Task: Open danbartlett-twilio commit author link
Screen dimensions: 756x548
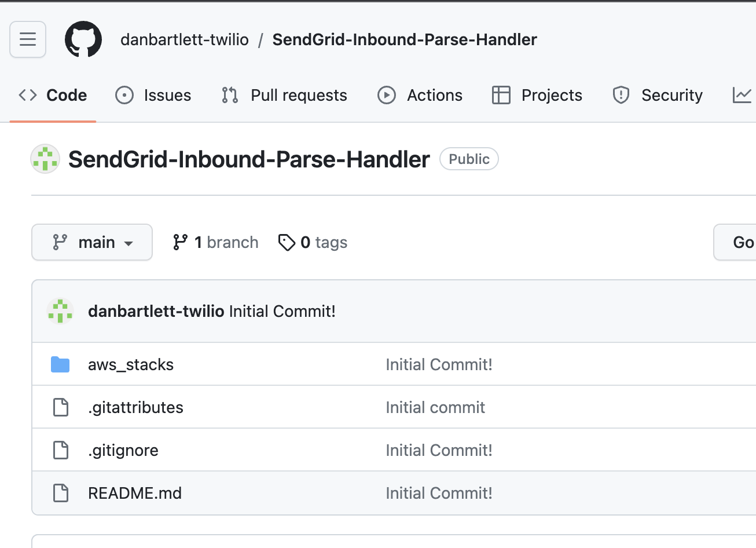Action: click(156, 311)
